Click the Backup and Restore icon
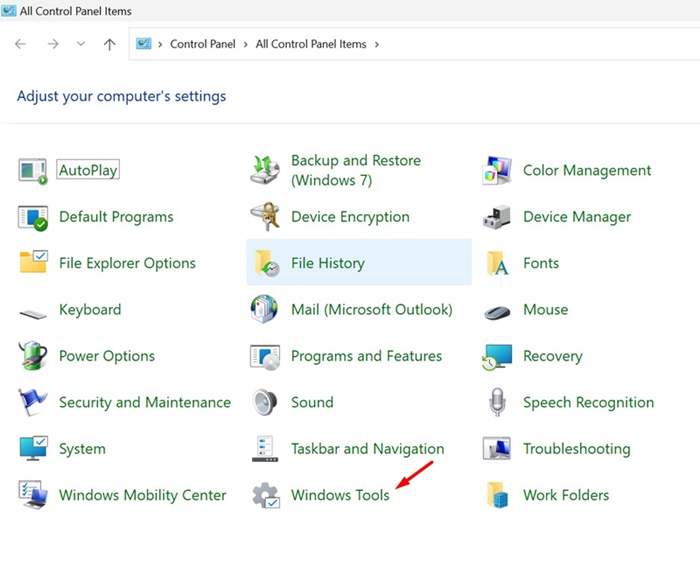Image resolution: width=700 pixels, height=573 pixels. [264, 170]
